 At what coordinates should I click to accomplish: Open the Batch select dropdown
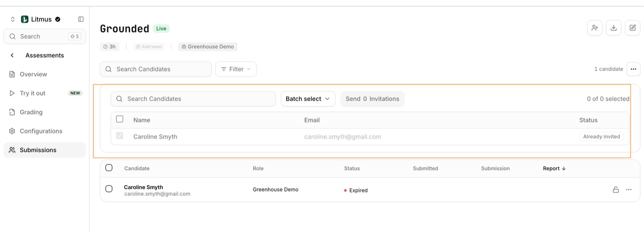coord(308,99)
